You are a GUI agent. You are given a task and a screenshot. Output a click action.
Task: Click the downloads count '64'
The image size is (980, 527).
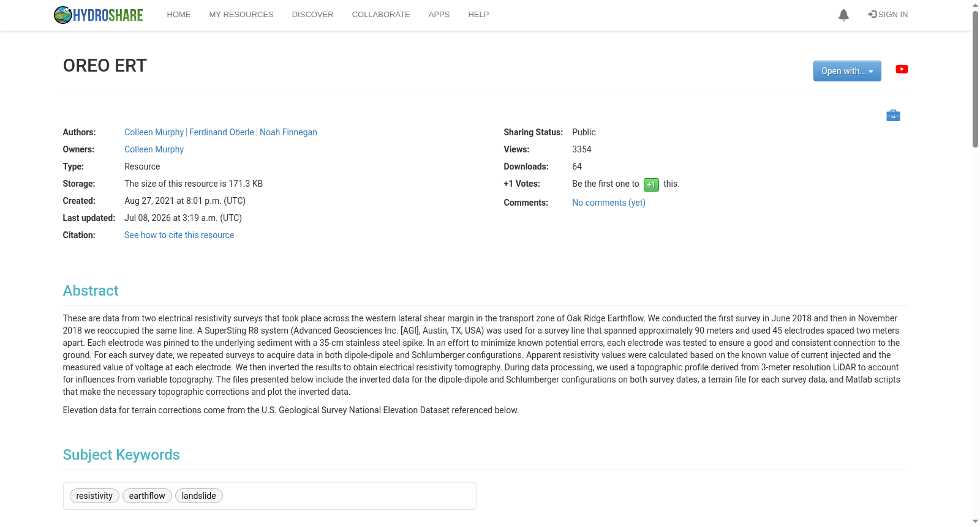coord(577,166)
